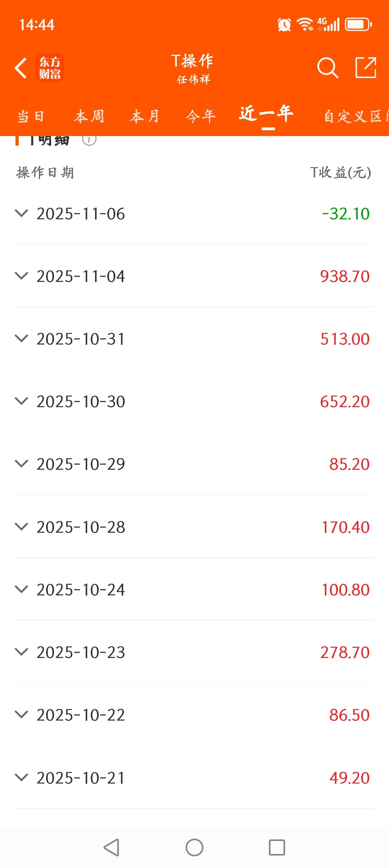Tap the Android home circle button

(194, 847)
